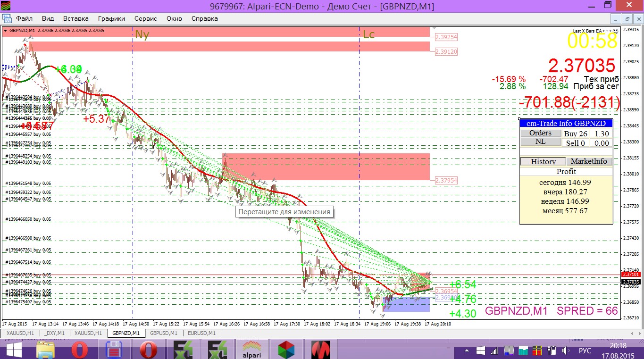The width and height of the screenshot is (644, 359).
Task: Switch the РУС input language indicator
Action: 585,351
